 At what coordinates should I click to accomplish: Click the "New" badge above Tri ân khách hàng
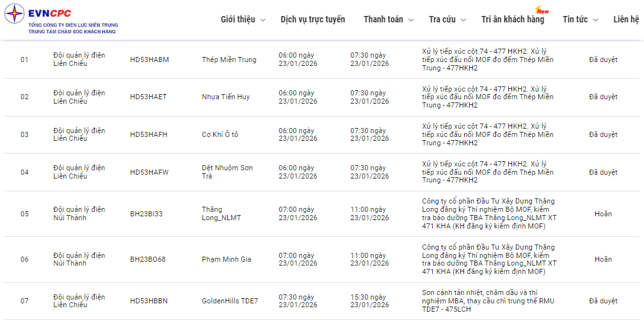542,11
